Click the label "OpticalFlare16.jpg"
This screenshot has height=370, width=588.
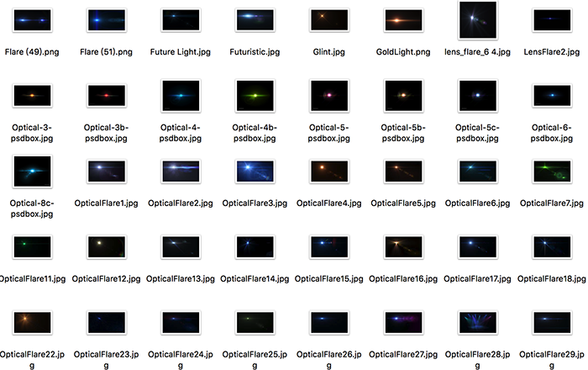[x=403, y=279]
